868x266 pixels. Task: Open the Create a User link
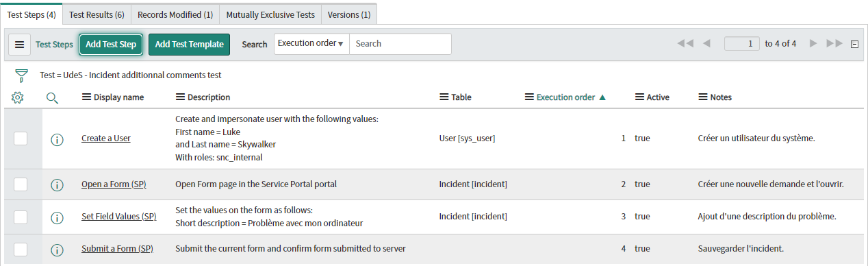point(106,138)
